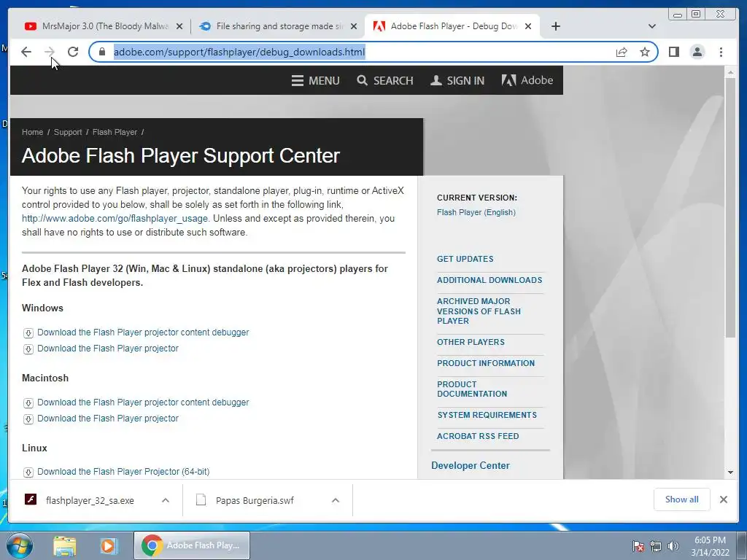Close the downloads bar
Viewport: 747px width, 560px height.
(723, 499)
